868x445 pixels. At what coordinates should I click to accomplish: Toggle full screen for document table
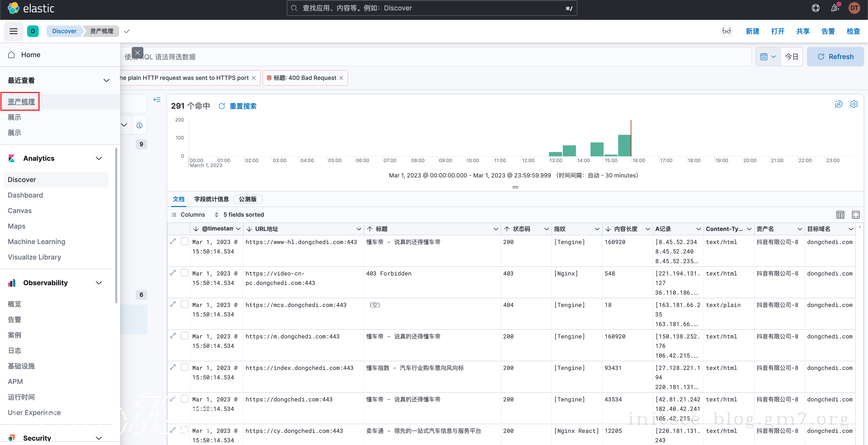[856, 215]
